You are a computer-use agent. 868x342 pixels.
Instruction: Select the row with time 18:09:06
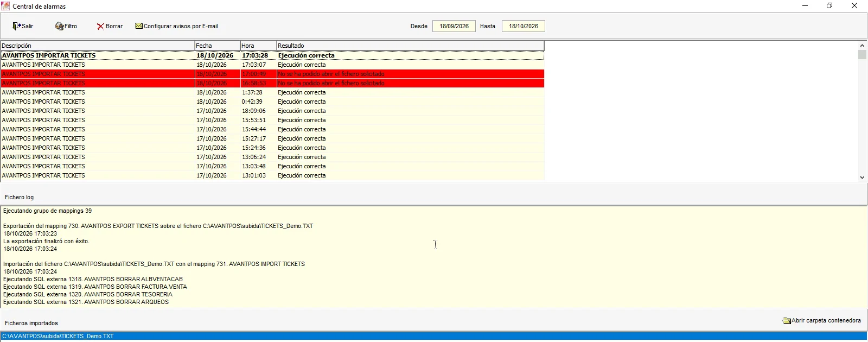click(x=272, y=111)
